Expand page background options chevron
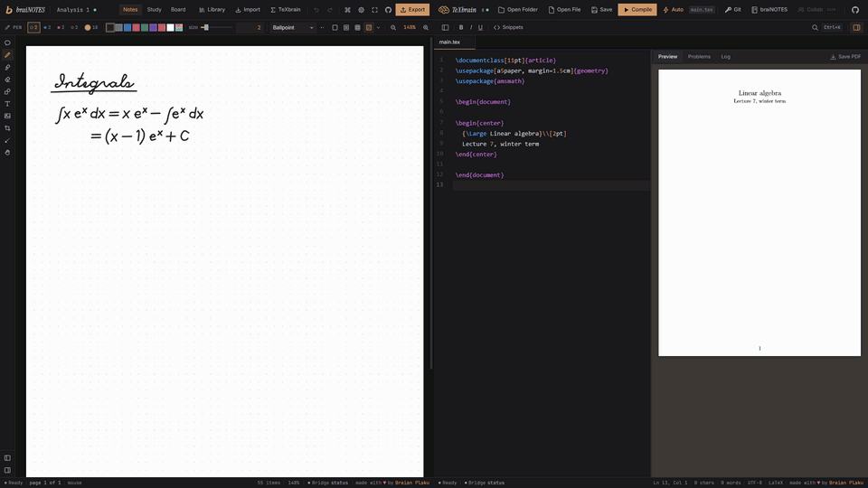868x488 pixels. [x=379, y=28]
